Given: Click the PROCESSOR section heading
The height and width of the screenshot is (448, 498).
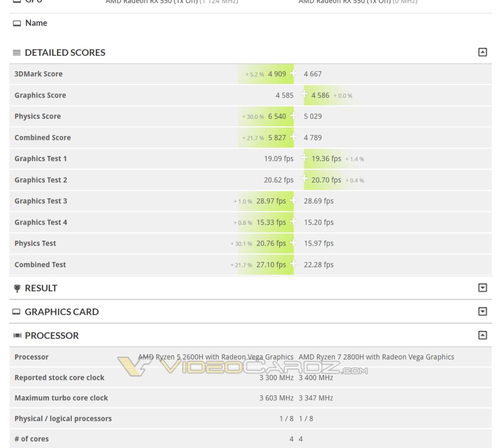Looking at the screenshot, I should pyautogui.click(x=52, y=336).
